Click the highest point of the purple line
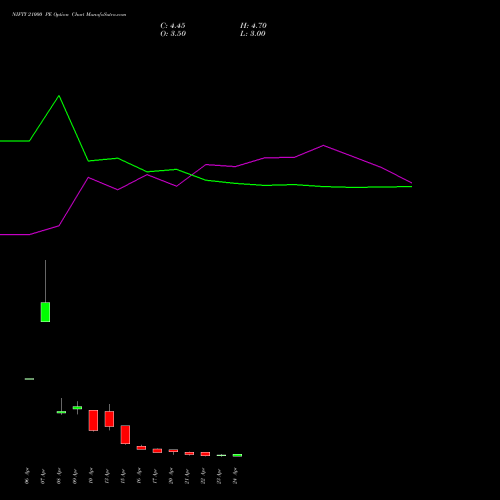Image resolution: width=500 pixels, height=500 pixels. [x=323, y=145]
